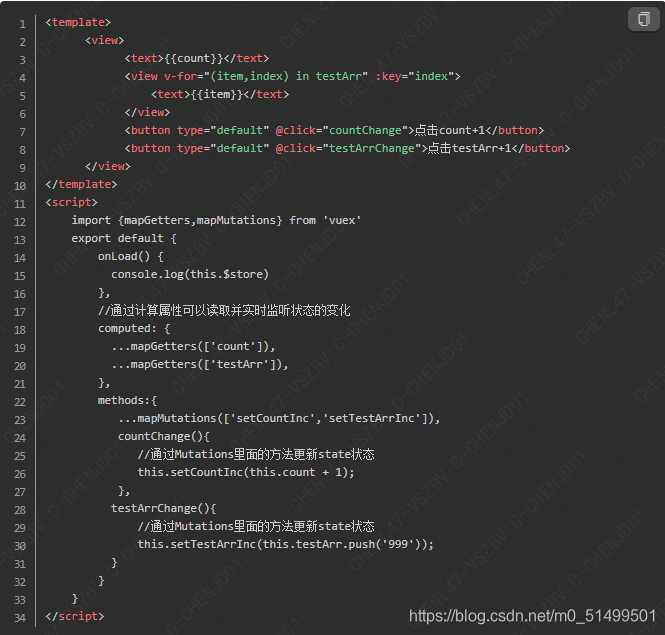Click the {{item}} text line
This screenshot has width=665, height=635.
(x=220, y=94)
